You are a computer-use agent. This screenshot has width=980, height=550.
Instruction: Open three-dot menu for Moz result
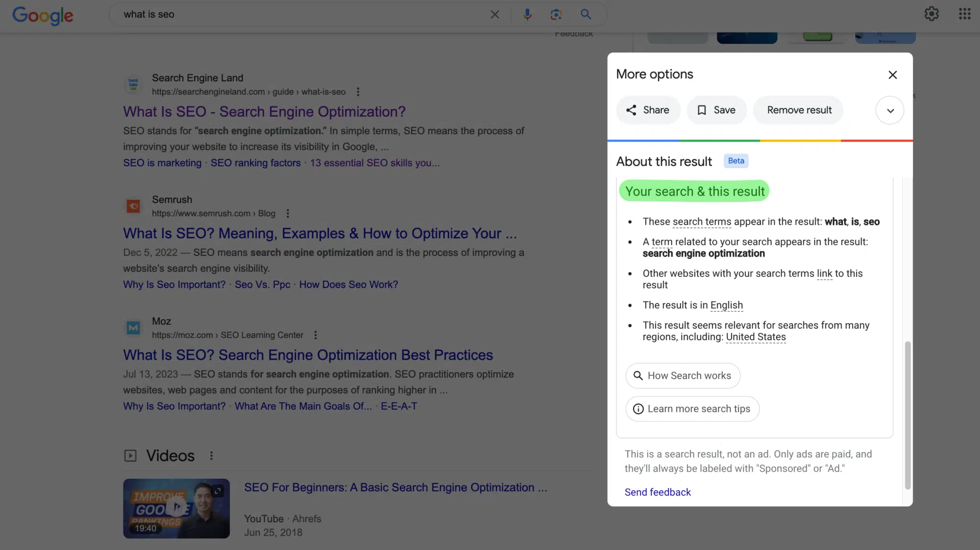pos(315,335)
